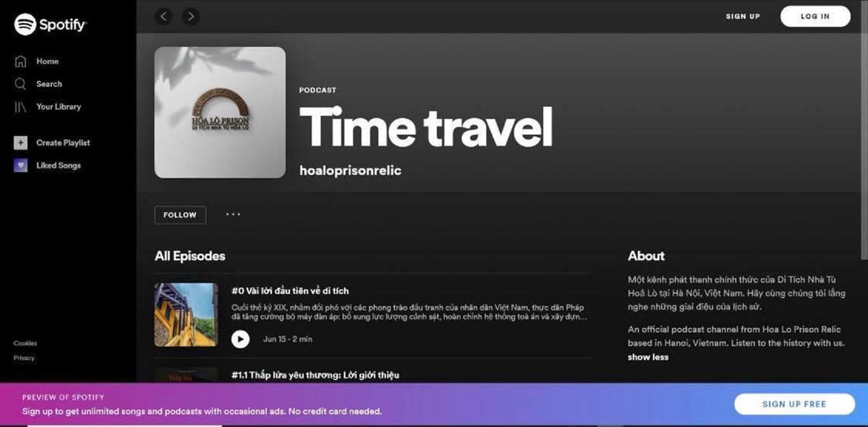
Task: Open the Home icon in sidebar
Action: (x=21, y=62)
